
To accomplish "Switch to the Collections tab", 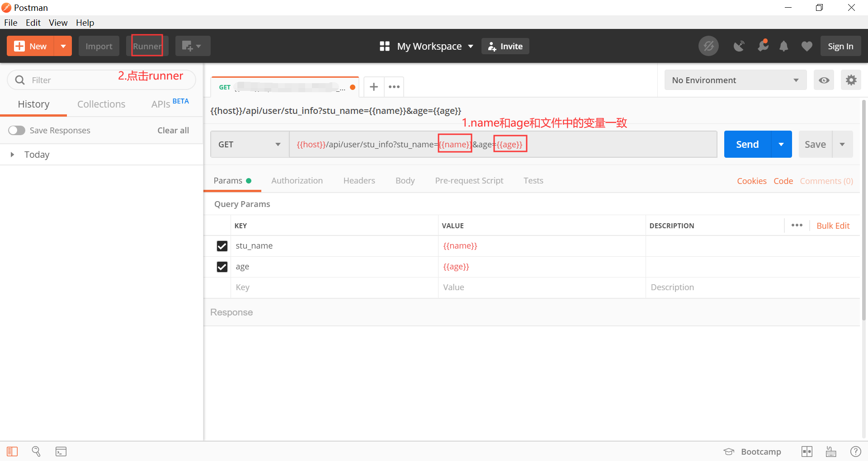I will [101, 104].
